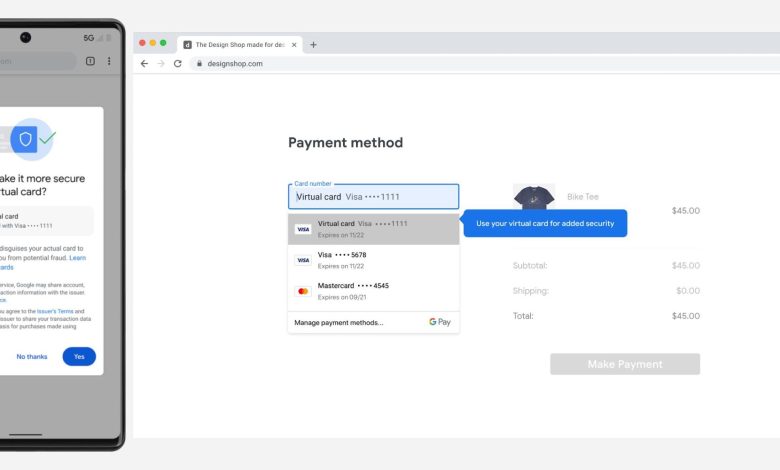Screen dimensions: 780x470
Task: Tap Yes on the phone dialog
Action: [79, 356]
